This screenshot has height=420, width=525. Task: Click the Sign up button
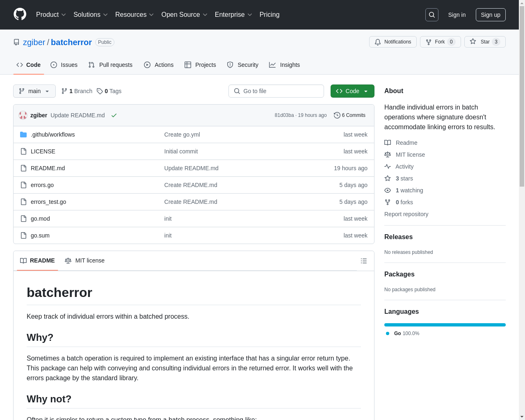491,15
